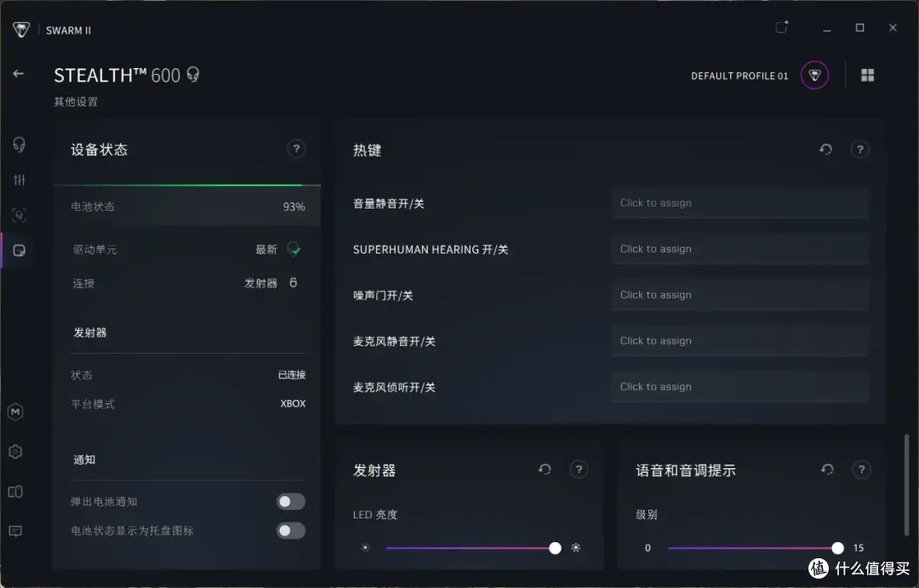Show help for 发射器 LED panel

click(x=579, y=470)
